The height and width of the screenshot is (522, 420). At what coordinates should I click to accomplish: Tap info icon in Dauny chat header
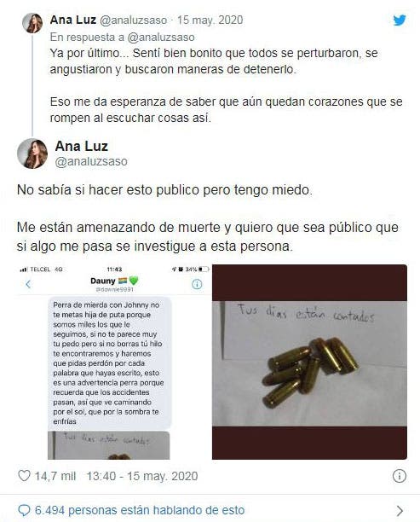pos(197,284)
